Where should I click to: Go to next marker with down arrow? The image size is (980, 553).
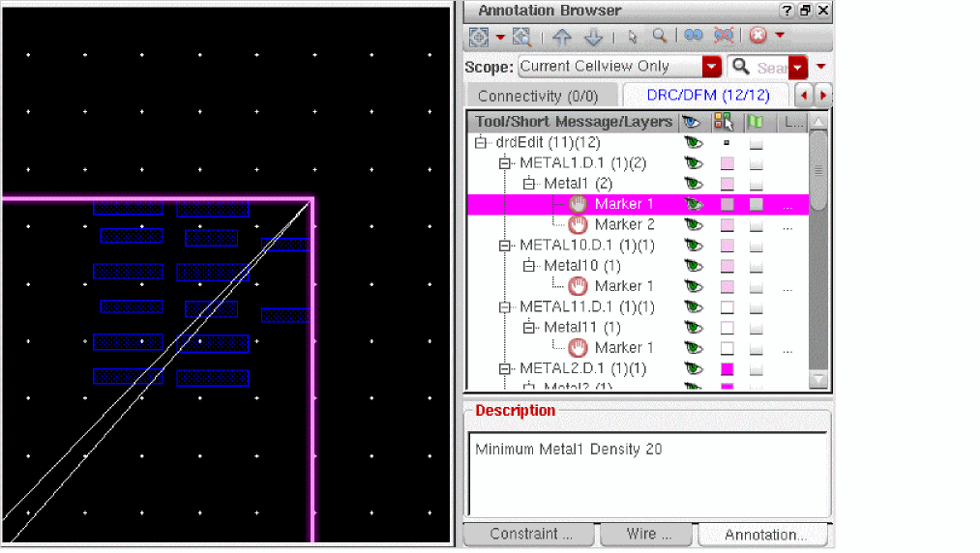coord(593,36)
